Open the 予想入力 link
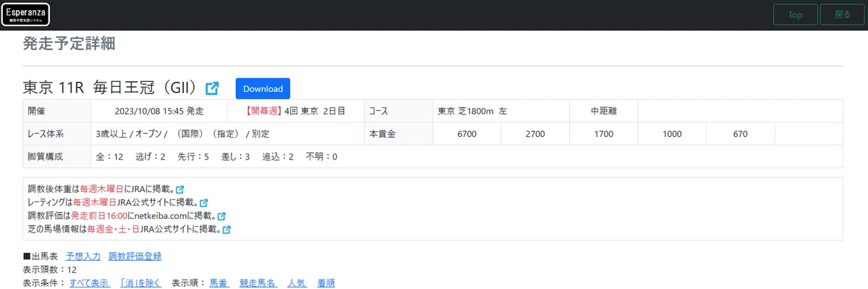 pos(83,256)
